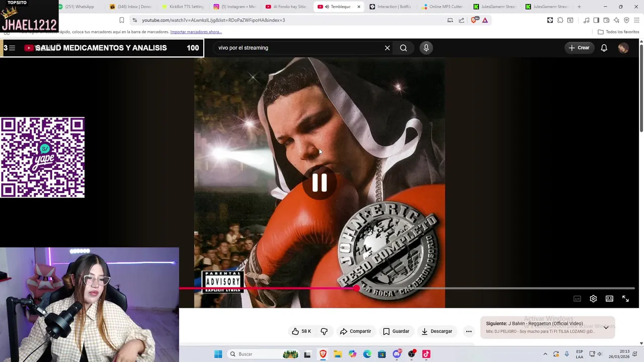
Task: Open the YouTube account avatar menu
Action: (623, 48)
